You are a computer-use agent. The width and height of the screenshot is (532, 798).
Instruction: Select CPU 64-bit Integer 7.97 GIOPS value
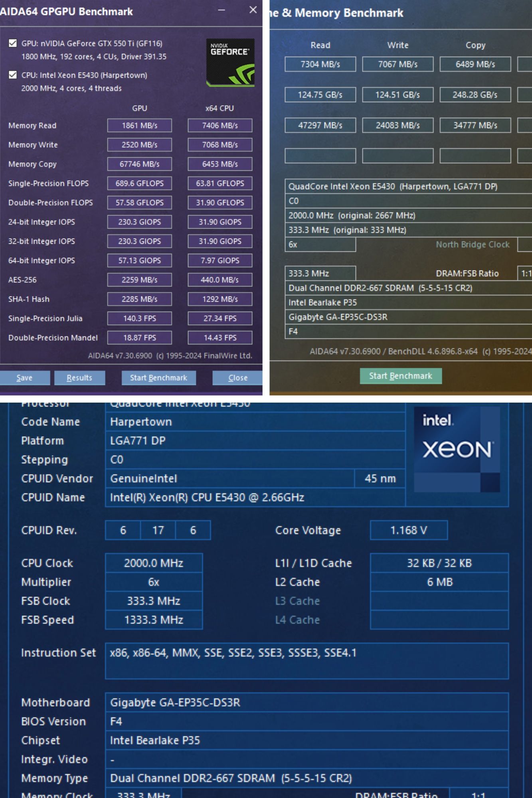tap(220, 260)
